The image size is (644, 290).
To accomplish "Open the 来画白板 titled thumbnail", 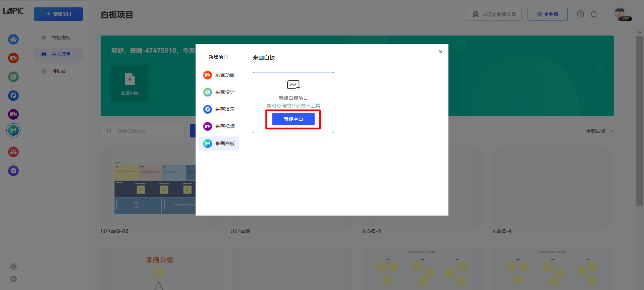I will pos(161,269).
